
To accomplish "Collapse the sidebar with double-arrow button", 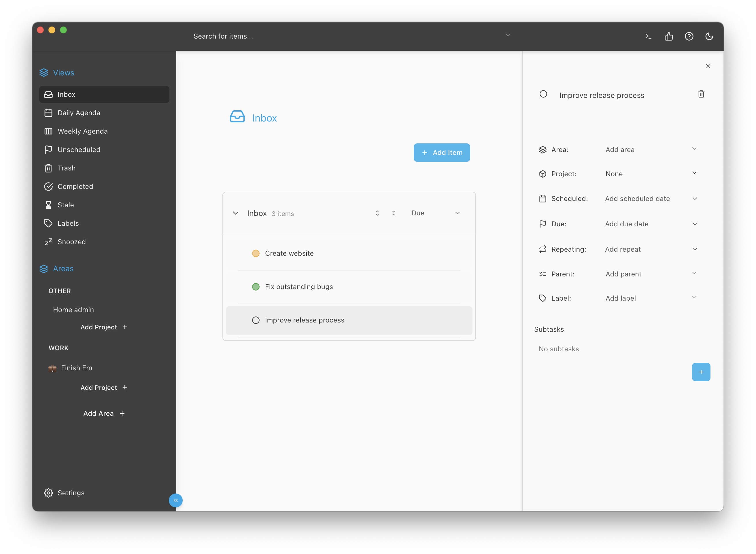I will (175, 500).
